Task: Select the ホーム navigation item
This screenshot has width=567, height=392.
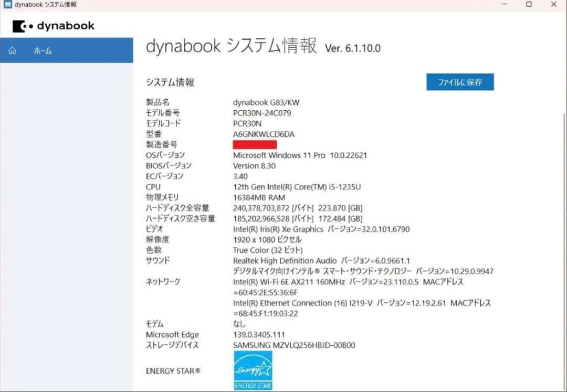Action: point(43,50)
